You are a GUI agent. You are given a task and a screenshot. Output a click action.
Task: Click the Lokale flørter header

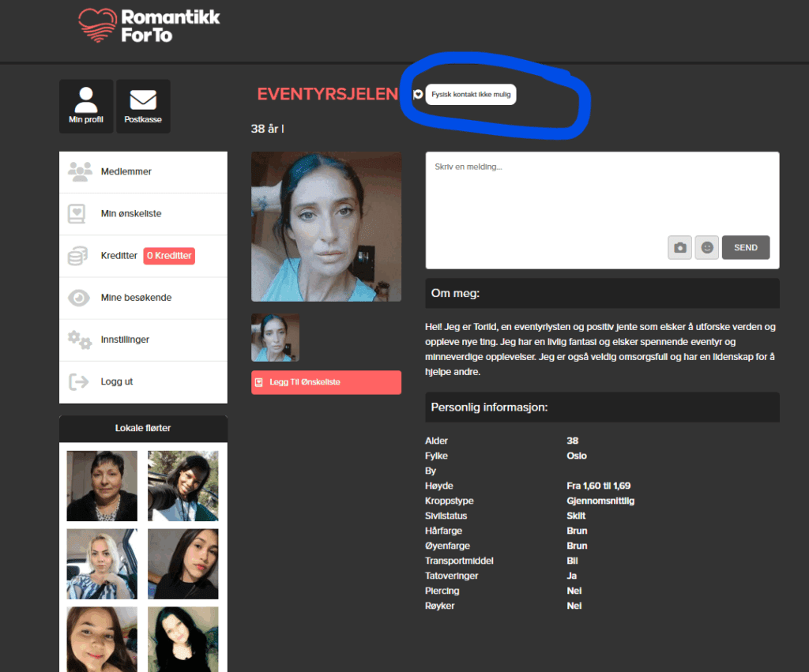[144, 428]
